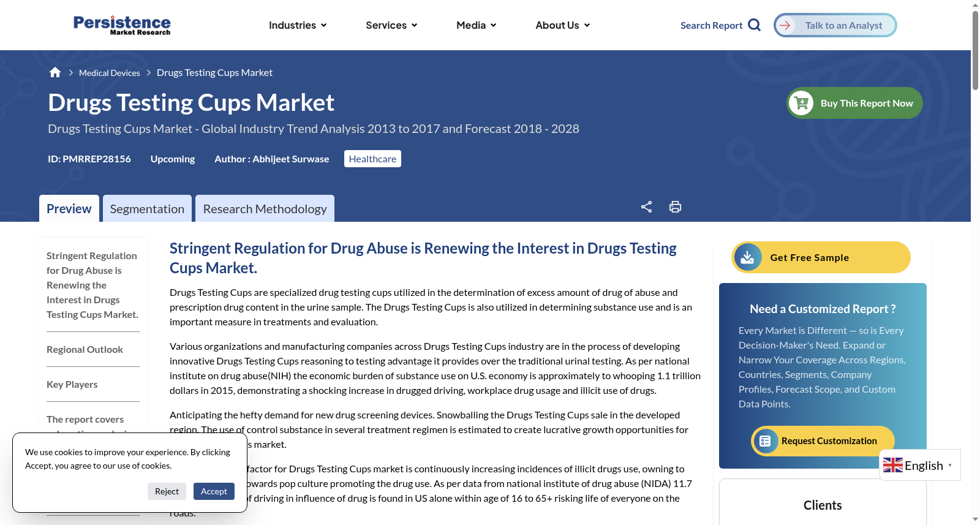Reject the cookies
The height and width of the screenshot is (525, 980).
167,491
